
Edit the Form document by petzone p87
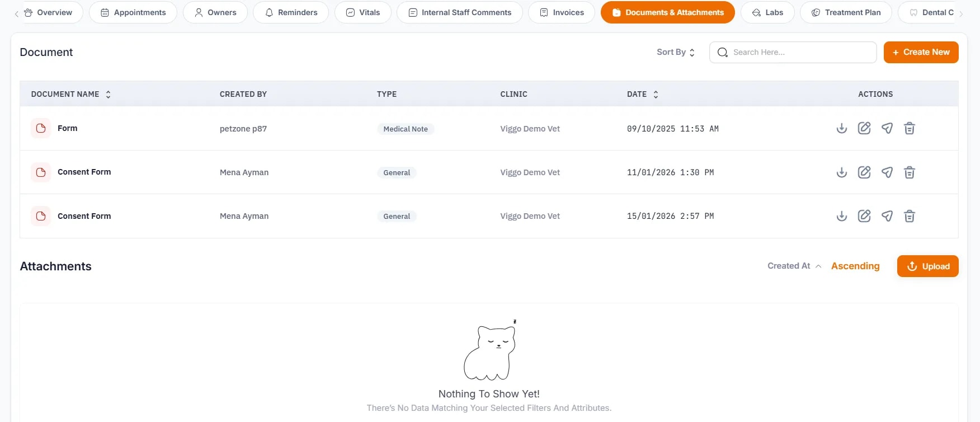click(864, 128)
